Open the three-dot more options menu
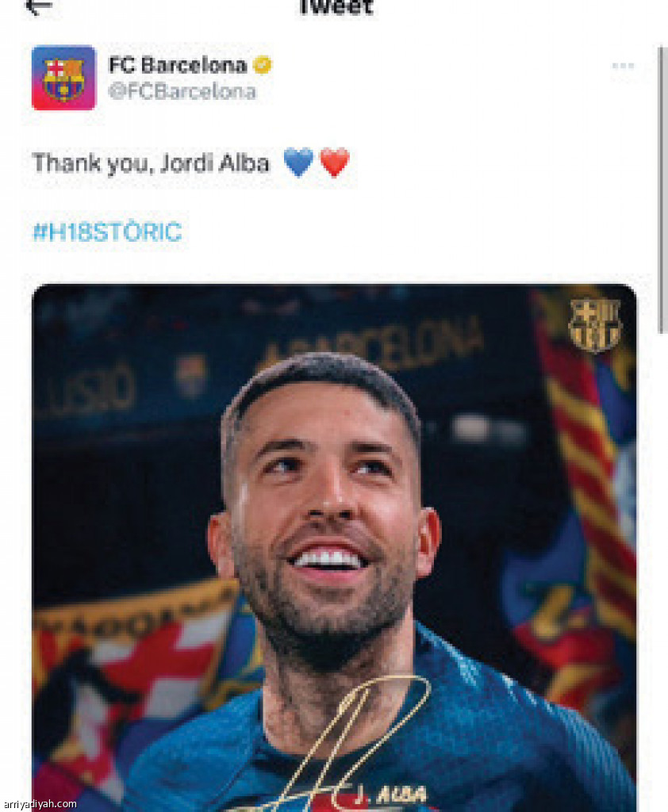This screenshot has width=668, height=812. click(x=623, y=66)
